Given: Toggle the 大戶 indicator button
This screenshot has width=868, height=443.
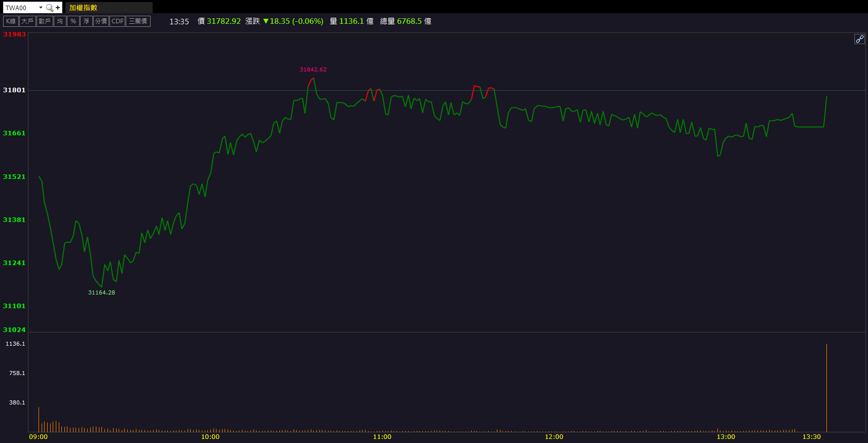Looking at the screenshot, I should point(27,21).
